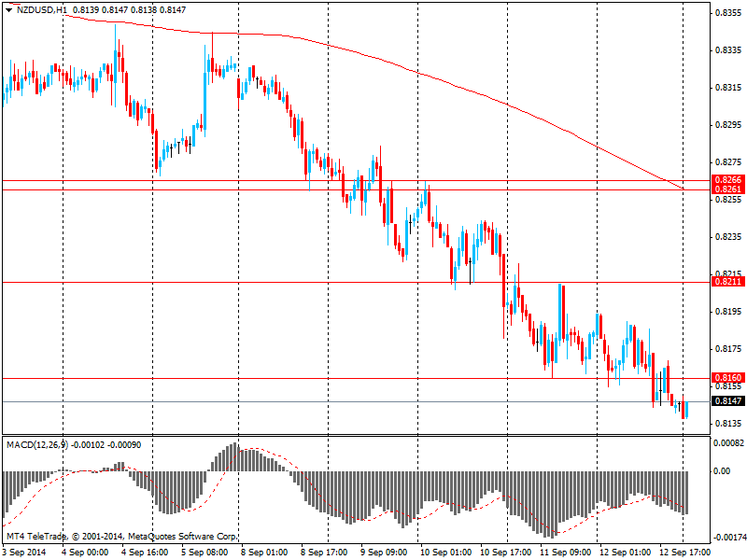Screen dimensions: 747x560
Task: Click 0.8355 on the price scale
Action: point(726,13)
